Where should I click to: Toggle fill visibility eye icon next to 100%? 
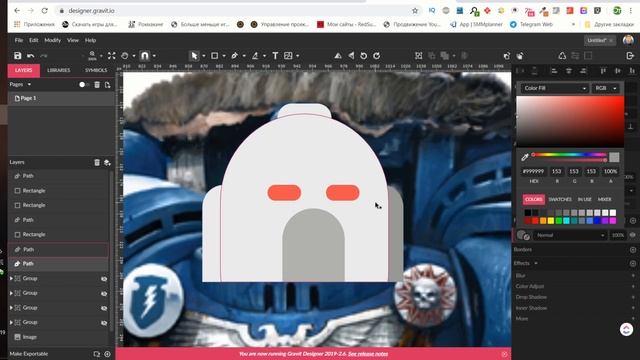632,235
